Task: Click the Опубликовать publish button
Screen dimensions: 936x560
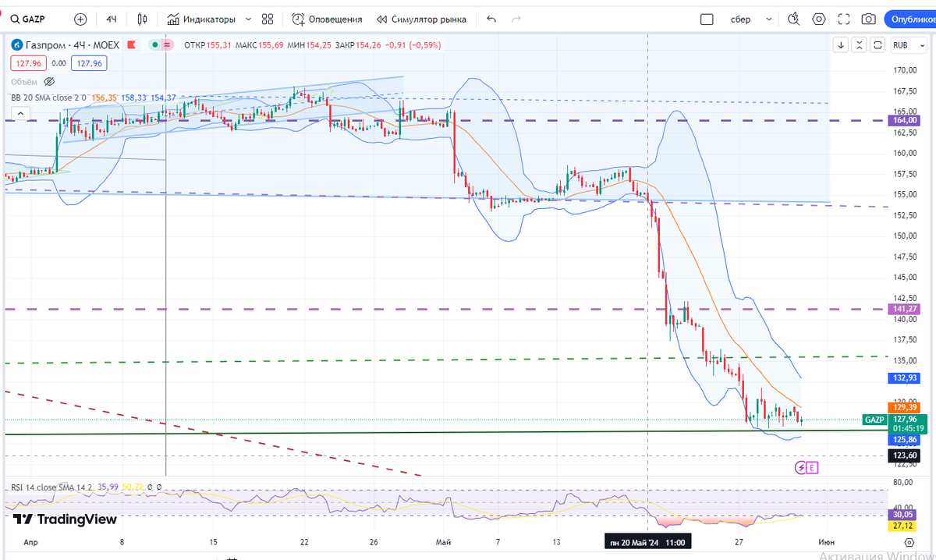Action: tap(911, 19)
